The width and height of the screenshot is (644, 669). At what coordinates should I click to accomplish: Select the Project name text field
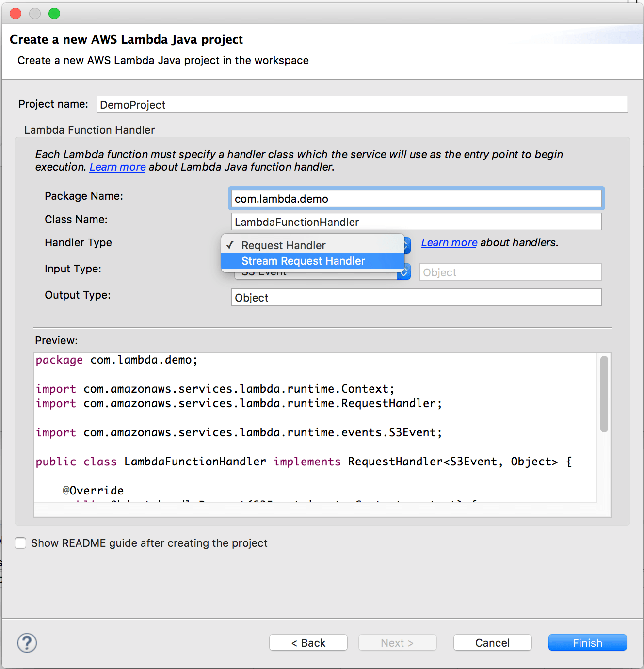point(361,104)
